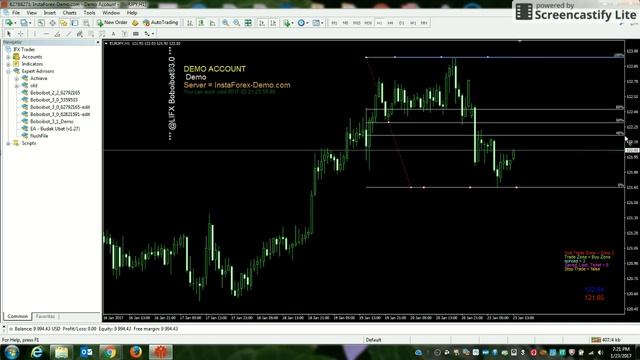Open the MetaEditor icon
The width and height of the screenshot is (640, 360).
point(135,23)
